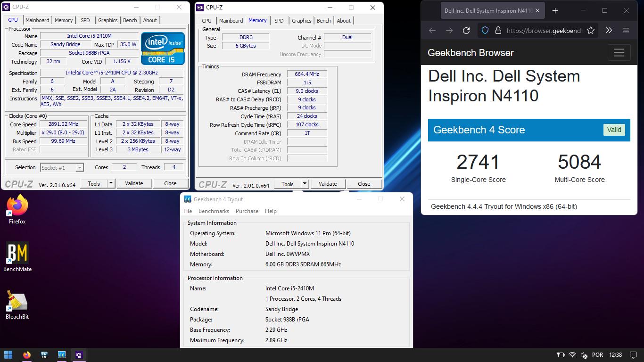This screenshot has width=644, height=362.
Task: Click Geekbench Browser header link
Action: point(471,53)
